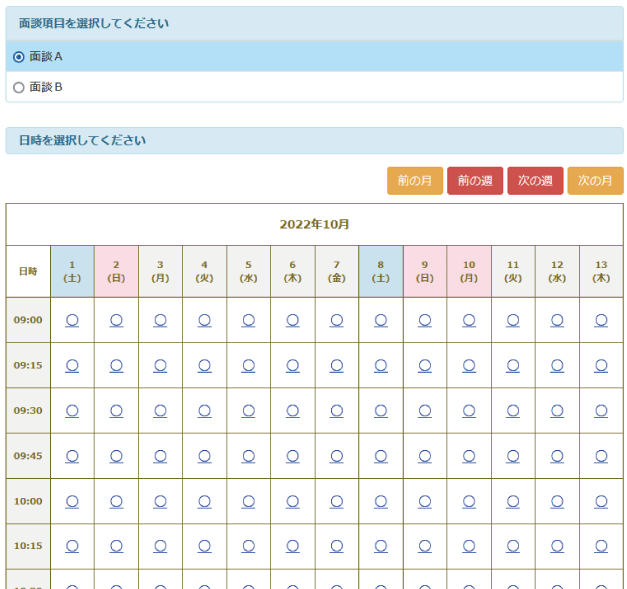Click the 面談 B option row

click(x=300, y=88)
